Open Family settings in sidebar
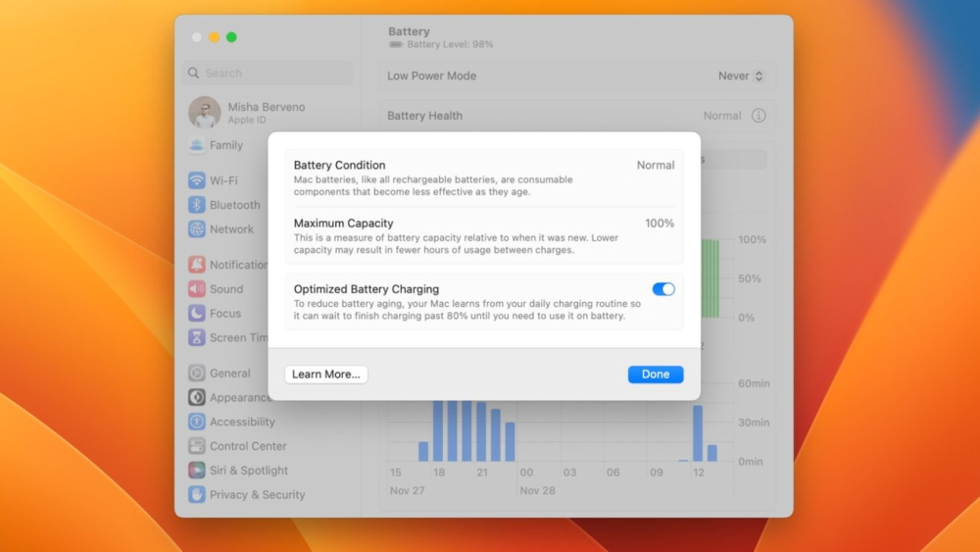 coord(225,145)
